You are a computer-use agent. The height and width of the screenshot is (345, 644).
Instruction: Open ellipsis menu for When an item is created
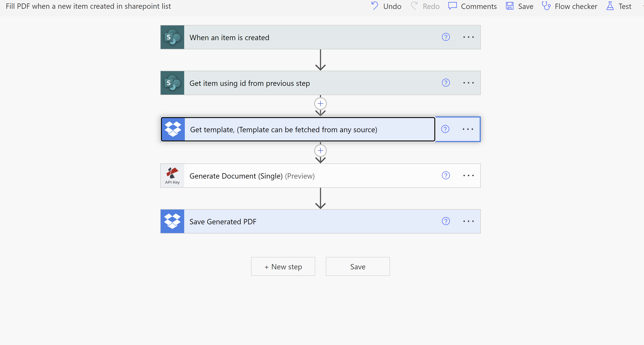coord(468,37)
